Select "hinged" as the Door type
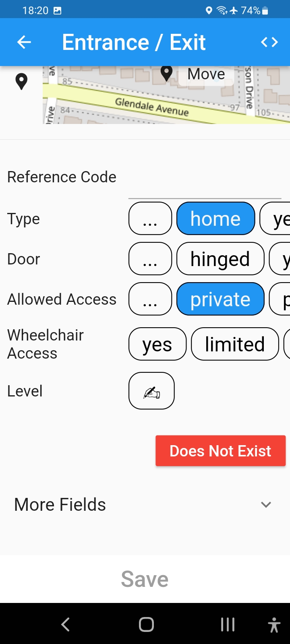 (x=220, y=259)
